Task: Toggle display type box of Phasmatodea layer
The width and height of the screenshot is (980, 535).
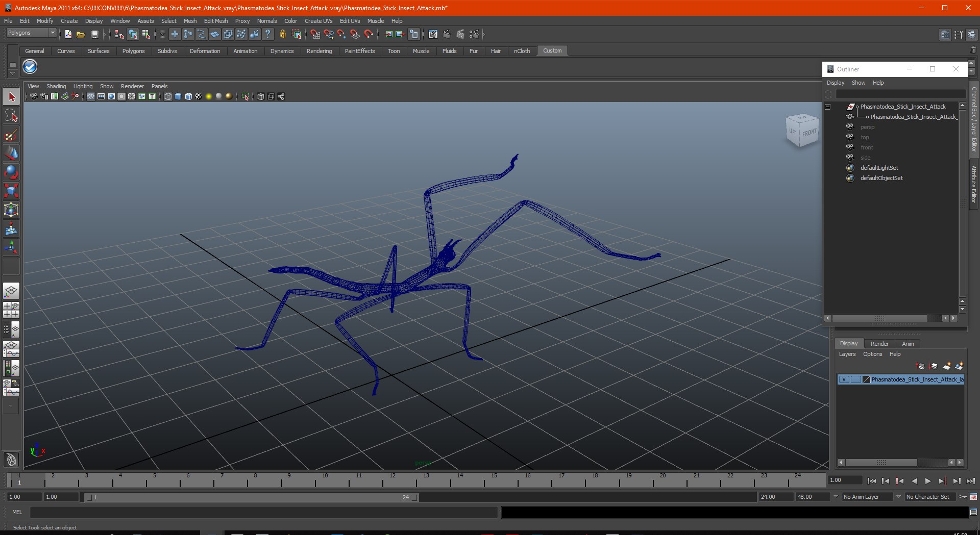Action: pos(856,379)
